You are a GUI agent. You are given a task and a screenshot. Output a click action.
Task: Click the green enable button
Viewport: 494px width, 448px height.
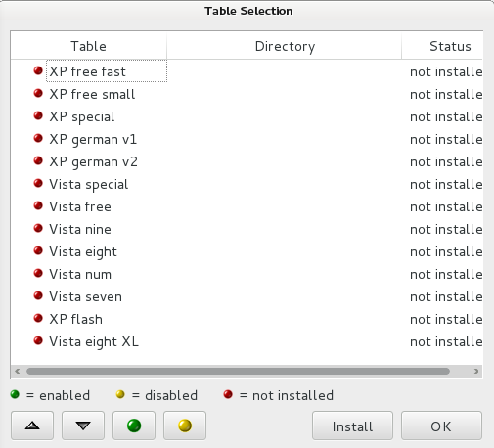tap(134, 426)
